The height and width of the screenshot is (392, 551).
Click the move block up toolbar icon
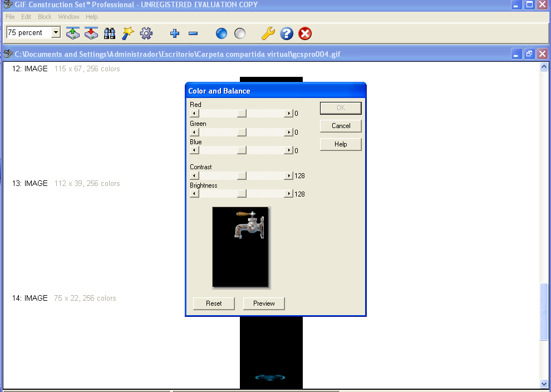pos(73,33)
